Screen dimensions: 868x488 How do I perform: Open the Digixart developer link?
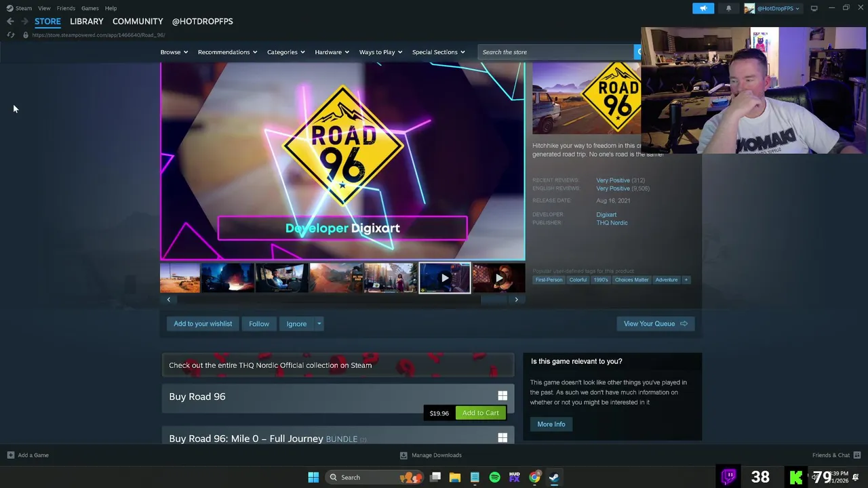coord(606,215)
